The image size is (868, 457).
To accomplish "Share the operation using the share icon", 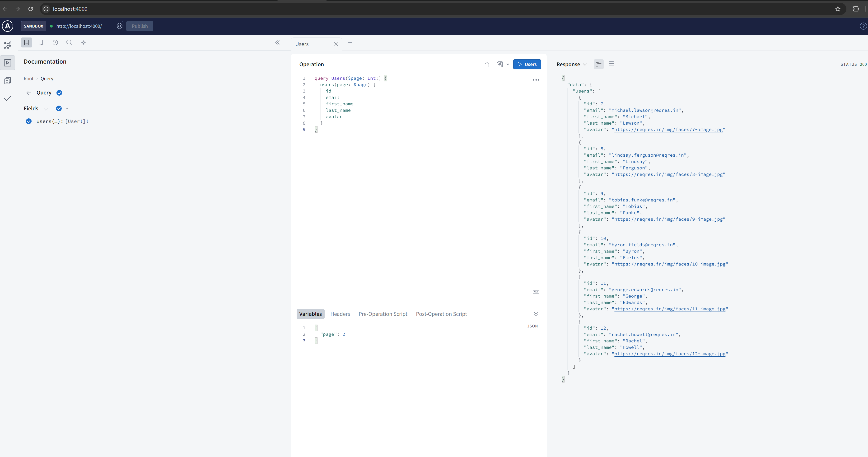I will pyautogui.click(x=487, y=64).
